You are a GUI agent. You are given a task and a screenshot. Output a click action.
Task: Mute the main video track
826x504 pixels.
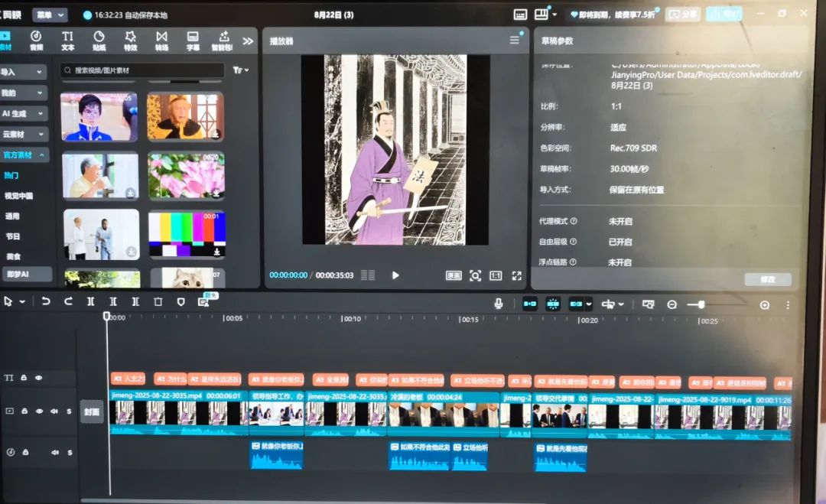54,411
